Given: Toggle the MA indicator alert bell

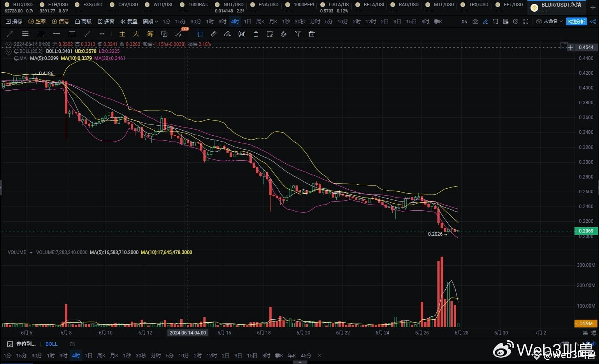Looking at the screenshot, I should pos(16,58).
